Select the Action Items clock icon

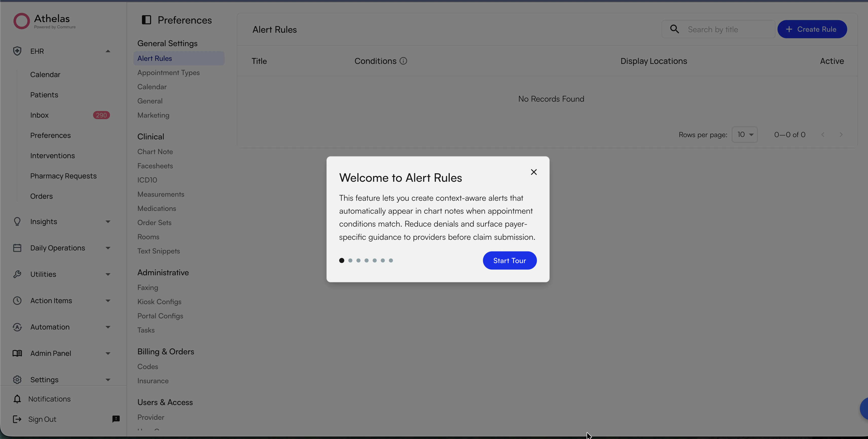click(x=17, y=300)
